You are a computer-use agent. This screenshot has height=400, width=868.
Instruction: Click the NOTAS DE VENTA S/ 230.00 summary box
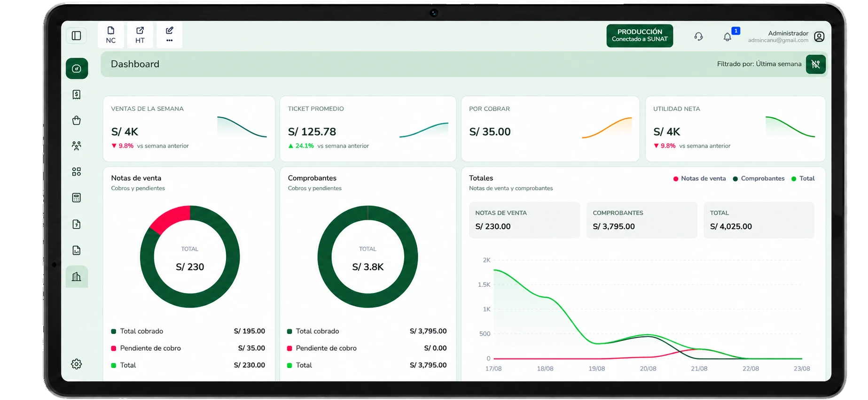pos(524,220)
